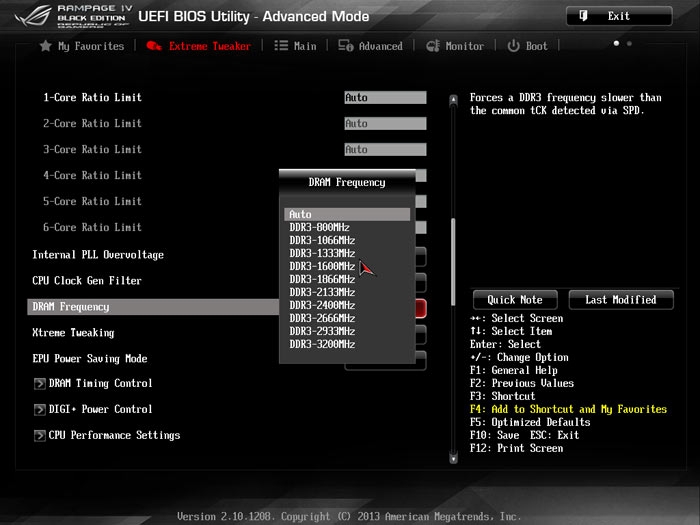Click the Quick Note button
This screenshot has height=525, width=700.
coord(514,300)
